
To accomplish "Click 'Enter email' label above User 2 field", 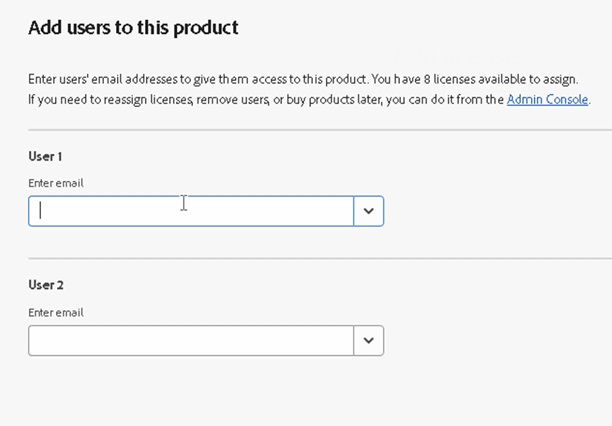I will (56, 312).
